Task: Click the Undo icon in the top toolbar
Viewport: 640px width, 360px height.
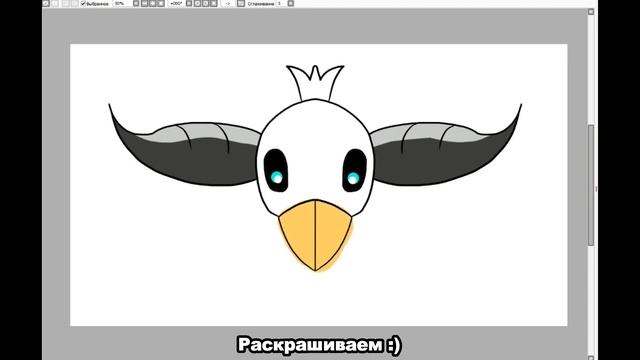Action: click(45, 3)
